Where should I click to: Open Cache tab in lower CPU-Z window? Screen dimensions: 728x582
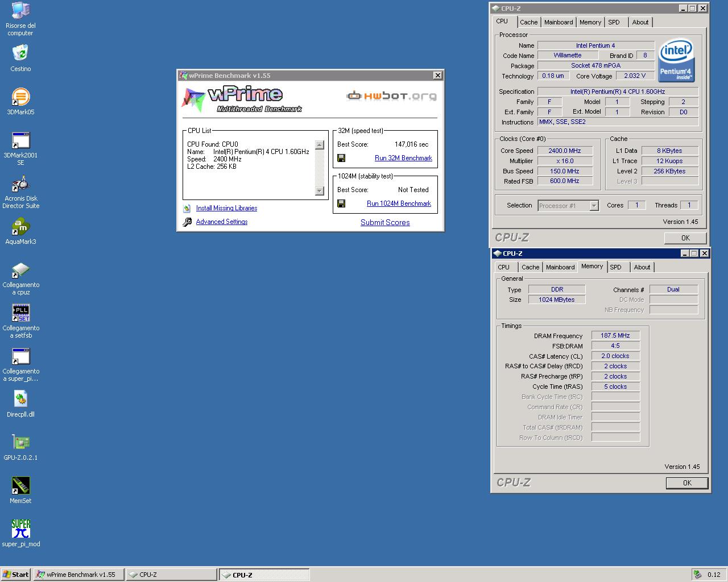(x=530, y=267)
